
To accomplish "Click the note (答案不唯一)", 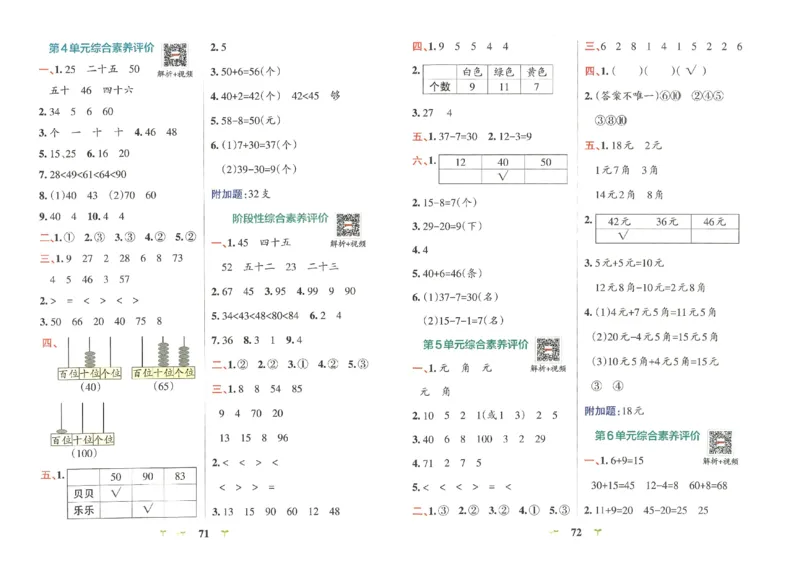I will (627, 96).
